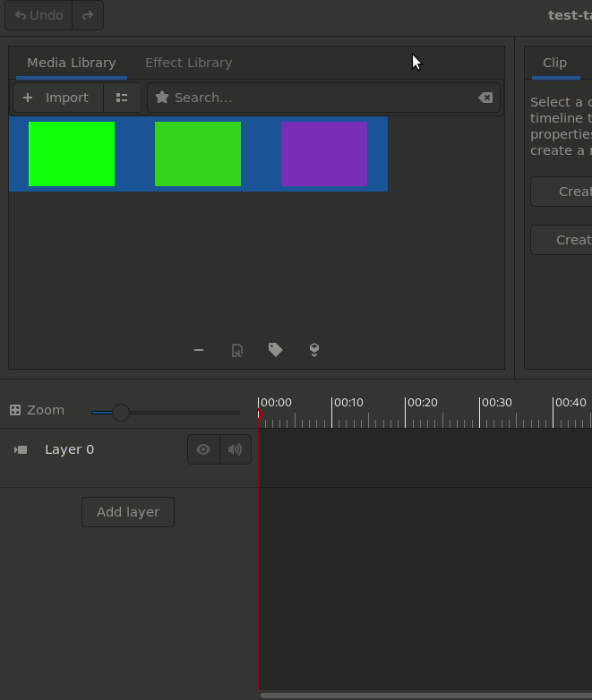Toggle the list view mode icon
592x700 pixels.
(x=122, y=98)
